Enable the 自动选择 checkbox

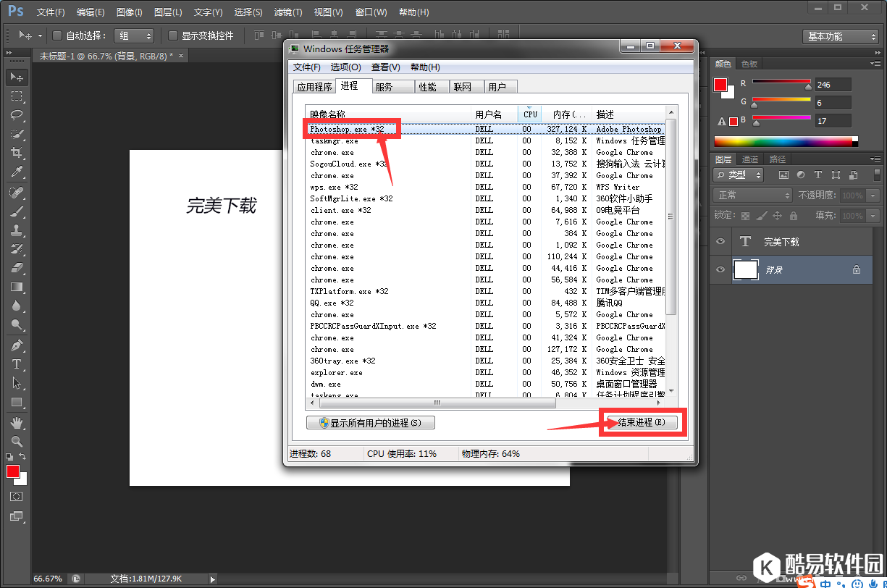58,35
